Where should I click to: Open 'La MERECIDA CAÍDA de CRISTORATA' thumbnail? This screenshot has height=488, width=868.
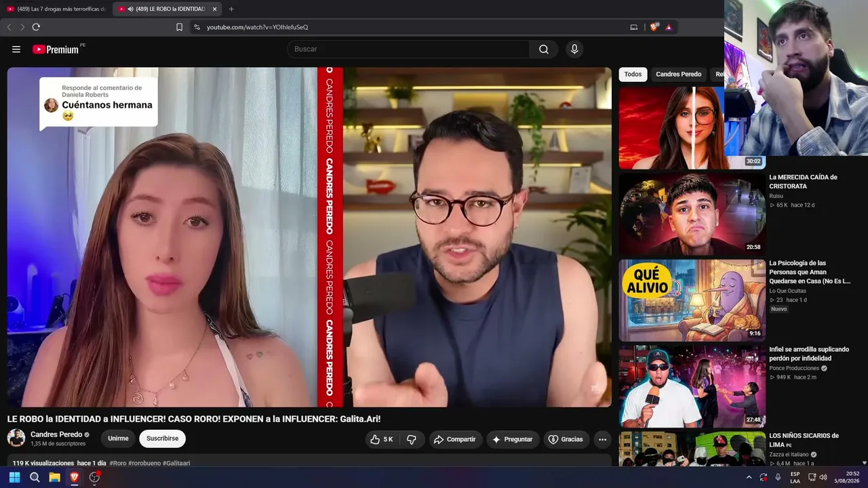[x=692, y=214]
